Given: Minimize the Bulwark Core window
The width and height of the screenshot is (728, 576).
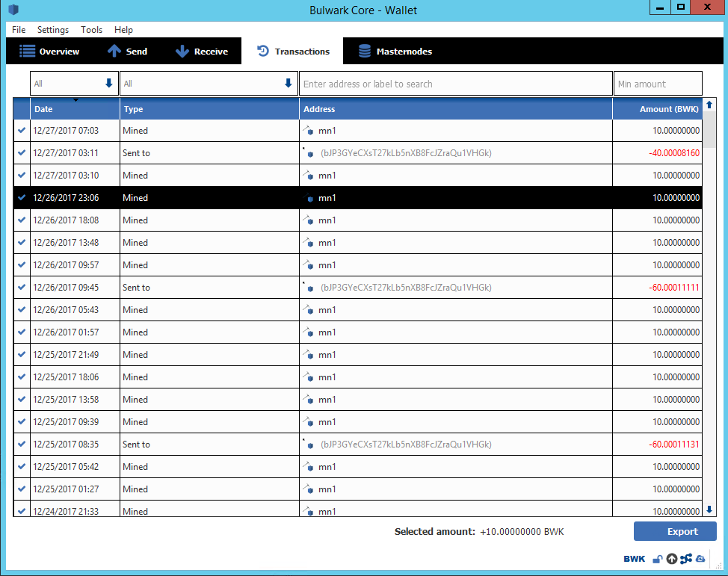Looking at the screenshot, I should click(659, 7).
